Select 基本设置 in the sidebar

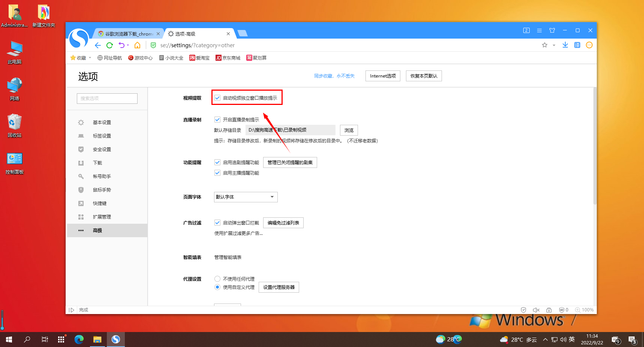coord(107,123)
